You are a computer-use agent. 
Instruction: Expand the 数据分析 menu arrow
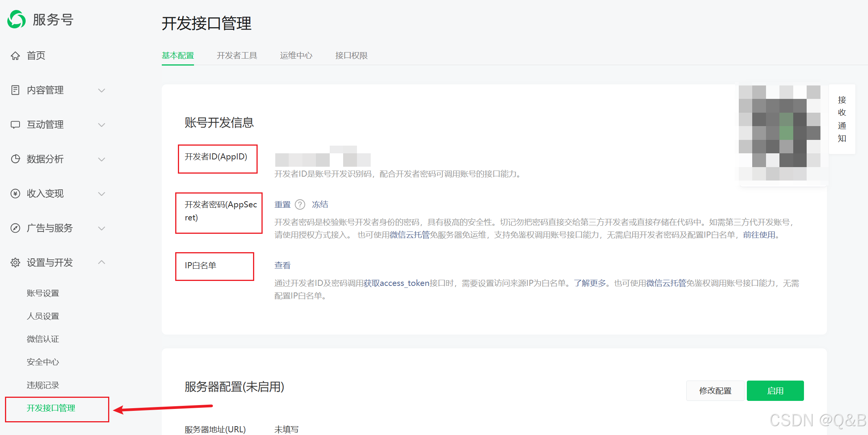coord(102,159)
